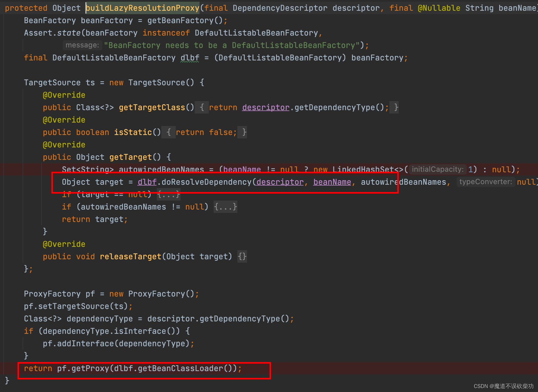Click the message: parameter hint
Screen dimensions: 538x392
point(82,45)
